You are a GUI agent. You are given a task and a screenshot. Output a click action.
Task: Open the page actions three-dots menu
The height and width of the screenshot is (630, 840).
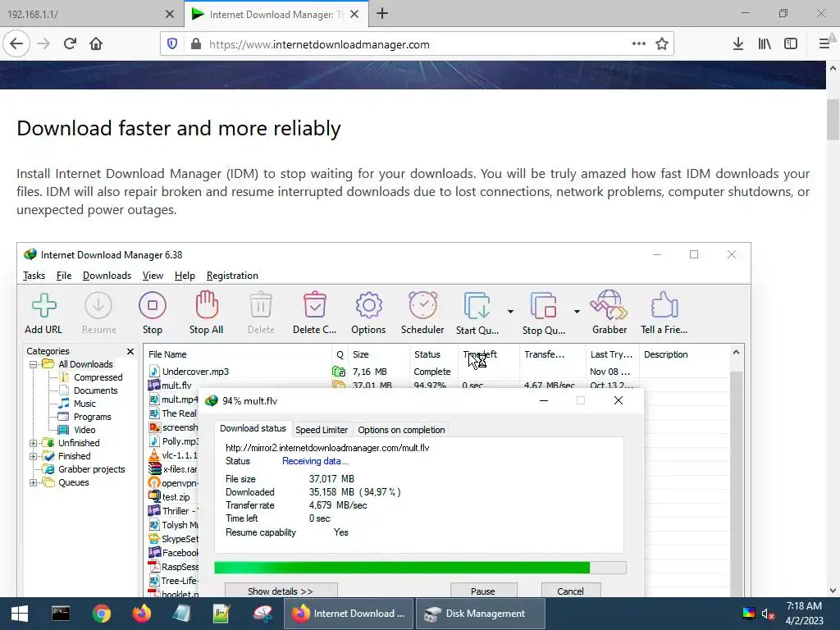(x=638, y=44)
